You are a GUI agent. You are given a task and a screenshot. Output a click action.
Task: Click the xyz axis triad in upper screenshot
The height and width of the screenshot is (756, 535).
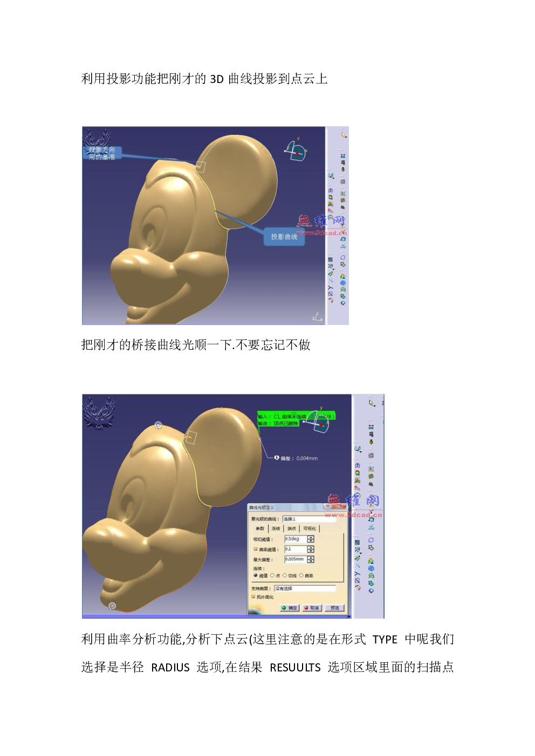pos(317,317)
